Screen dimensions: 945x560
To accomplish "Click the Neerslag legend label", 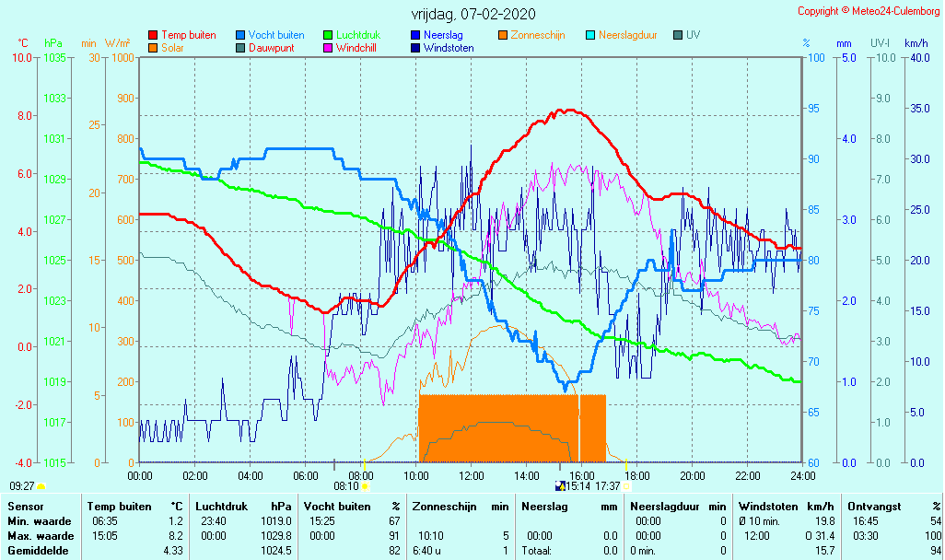I will (444, 35).
